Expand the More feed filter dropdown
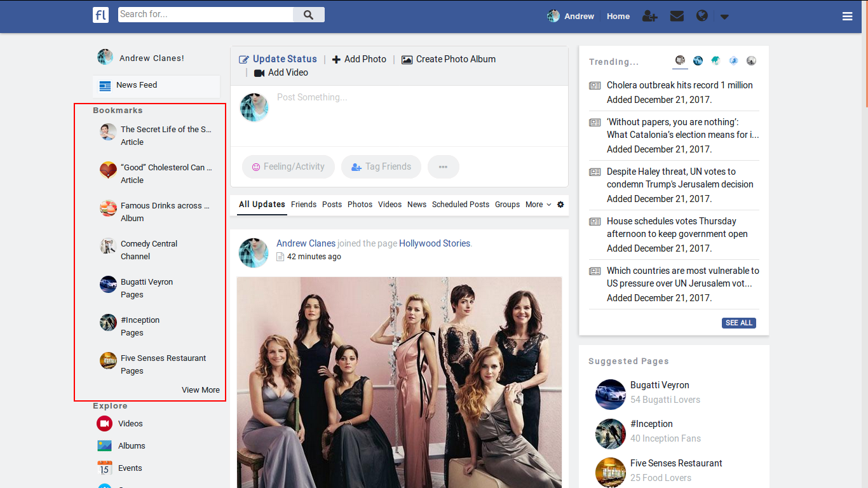Screen dimensions: 868x488 click(538, 205)
